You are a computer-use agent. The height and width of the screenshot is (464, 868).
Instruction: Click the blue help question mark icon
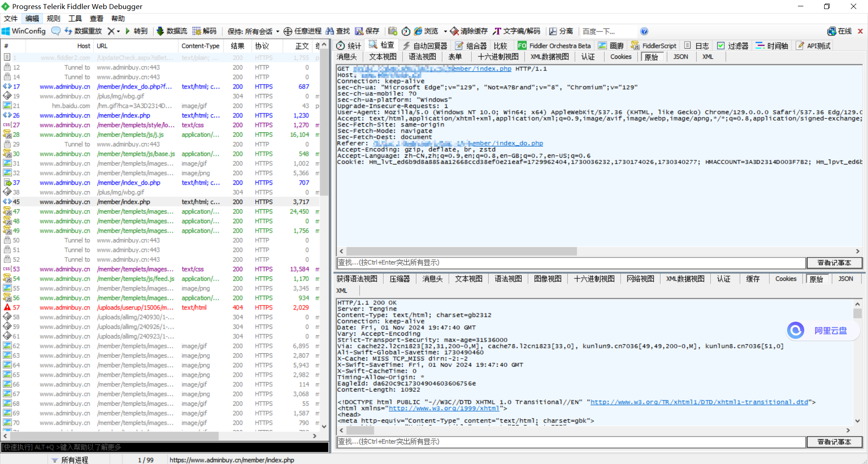644,31
